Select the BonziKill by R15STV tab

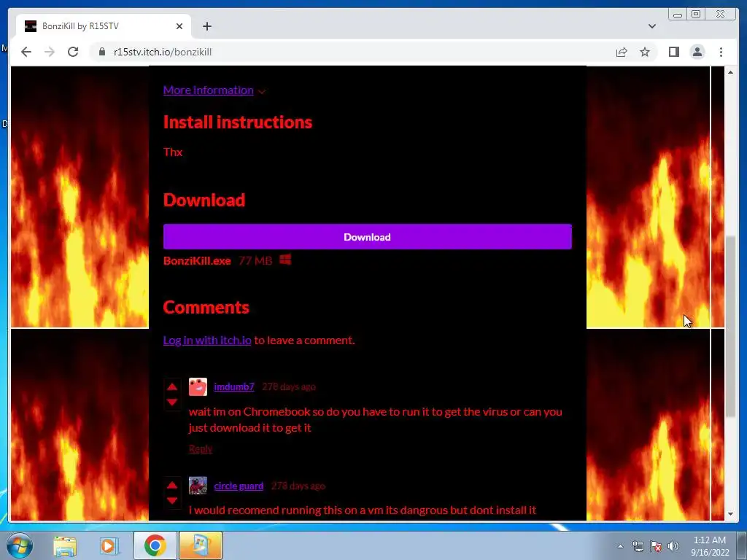click(x=104, y=26)
